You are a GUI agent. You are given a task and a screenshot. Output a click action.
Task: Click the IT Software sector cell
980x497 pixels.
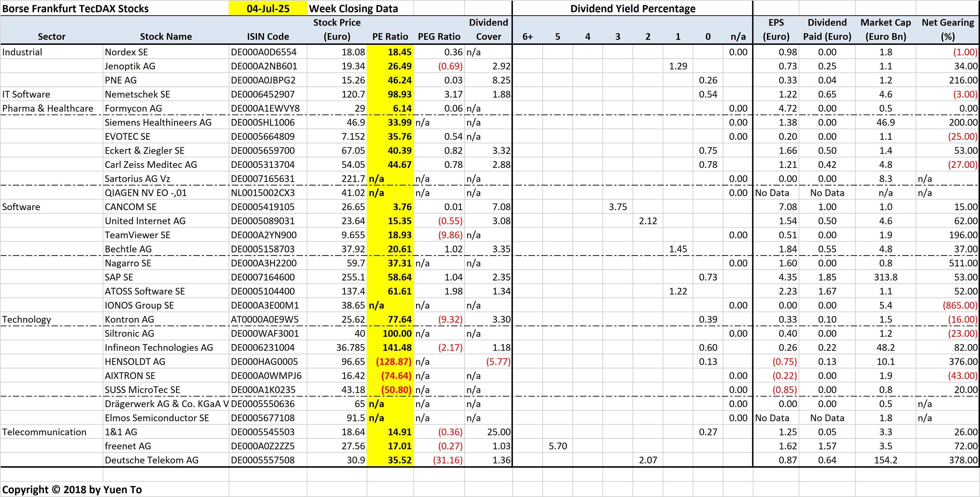[x=51, y=94]
